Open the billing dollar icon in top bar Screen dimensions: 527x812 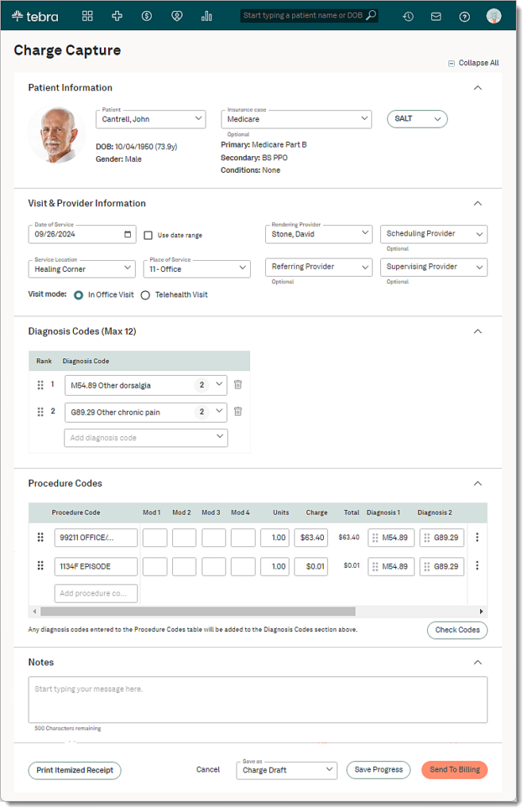coord(147,16)
